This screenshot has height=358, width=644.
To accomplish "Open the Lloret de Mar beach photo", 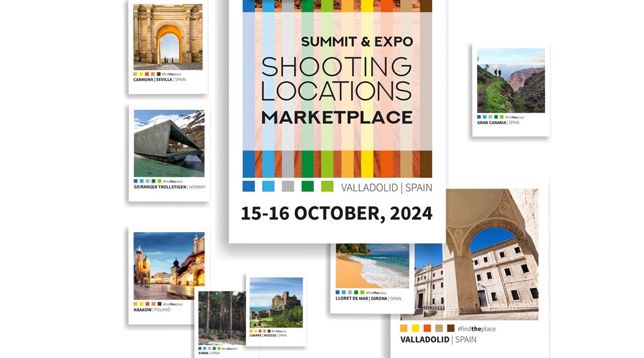I will pos(373,266).
